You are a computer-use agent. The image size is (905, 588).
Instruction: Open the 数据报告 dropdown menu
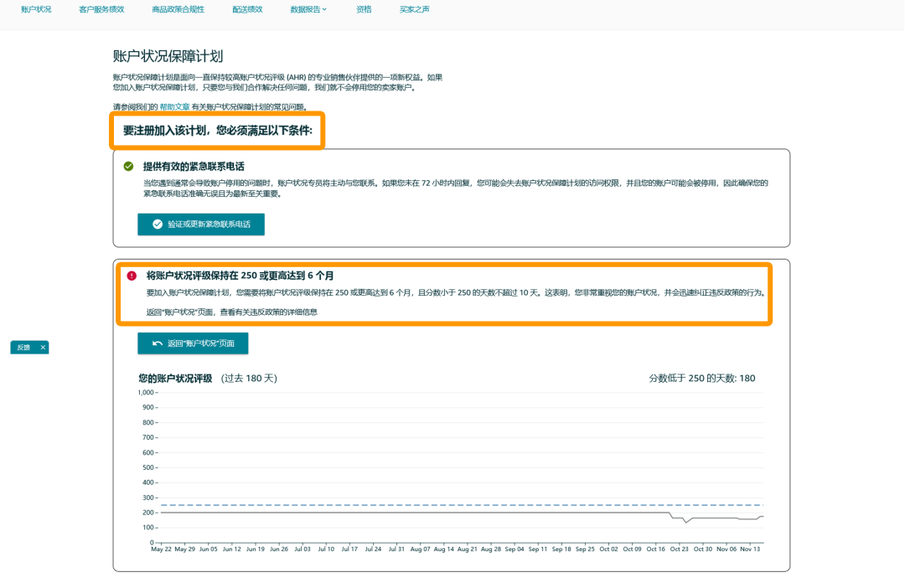coord(308,9)
